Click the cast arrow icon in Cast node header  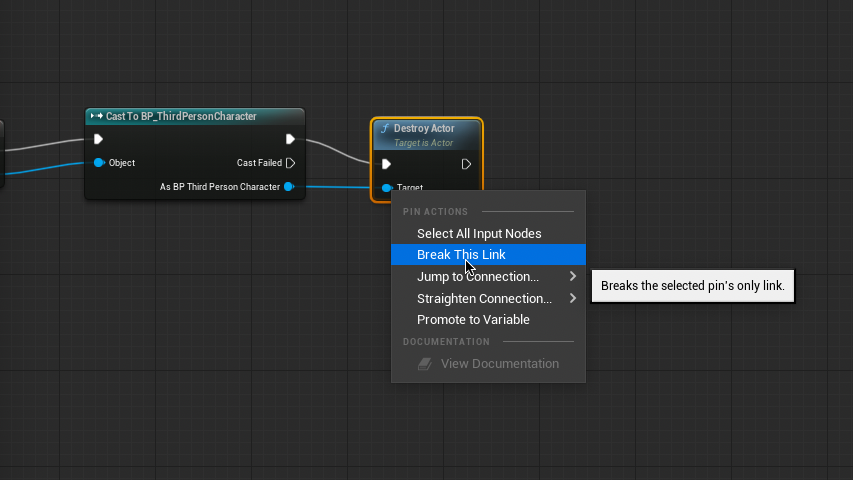pos(97,116)
